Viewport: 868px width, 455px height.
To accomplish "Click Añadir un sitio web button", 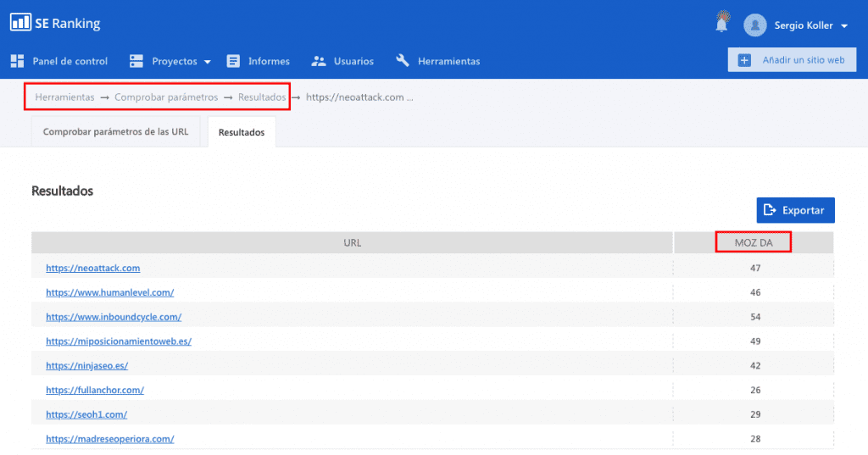I will coord(793,60).
